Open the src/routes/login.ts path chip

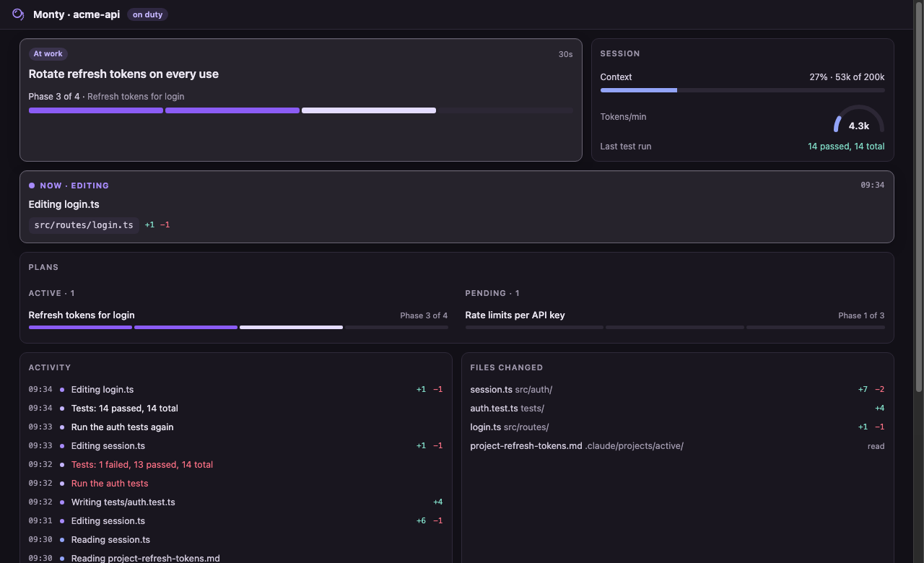[84, 225]
